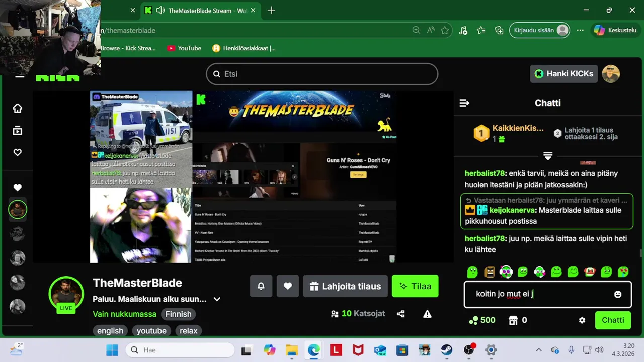Viewport: 644px width, 362px height.
Task: Open Browse - Kick Stream bookmark
Action: (x=128, y=48)
